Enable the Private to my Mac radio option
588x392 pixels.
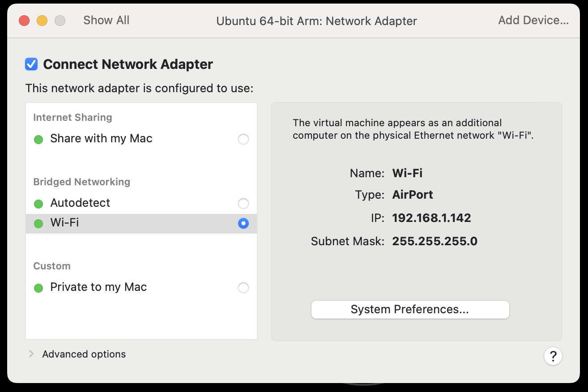click(x=243, y=288)
